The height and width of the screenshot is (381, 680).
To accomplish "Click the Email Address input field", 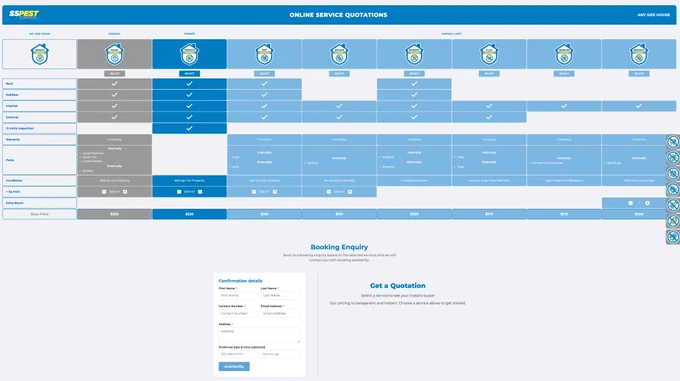I will tap(281, 313).
